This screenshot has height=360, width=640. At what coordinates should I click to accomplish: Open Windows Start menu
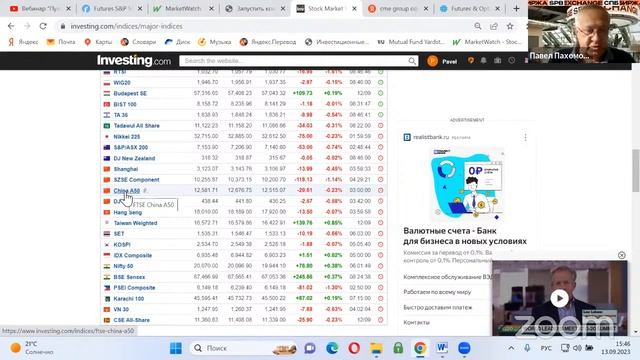[176, 348]
